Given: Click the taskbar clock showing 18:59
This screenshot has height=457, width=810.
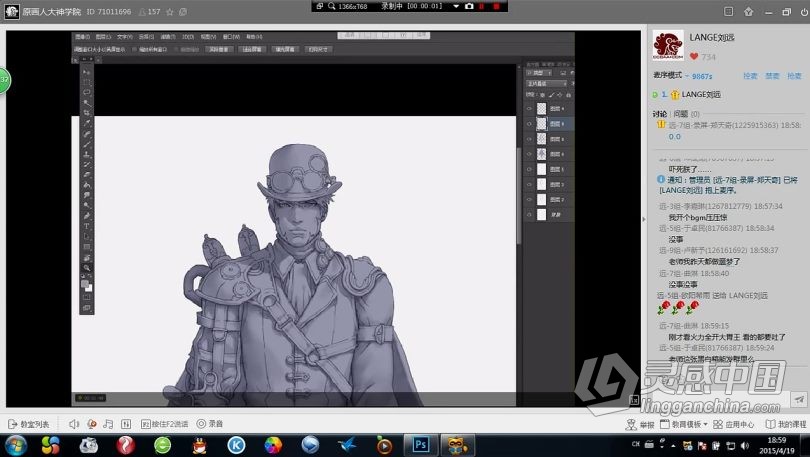Looking at the screenshot, I should pyautogui.click(x=777, y=445).
